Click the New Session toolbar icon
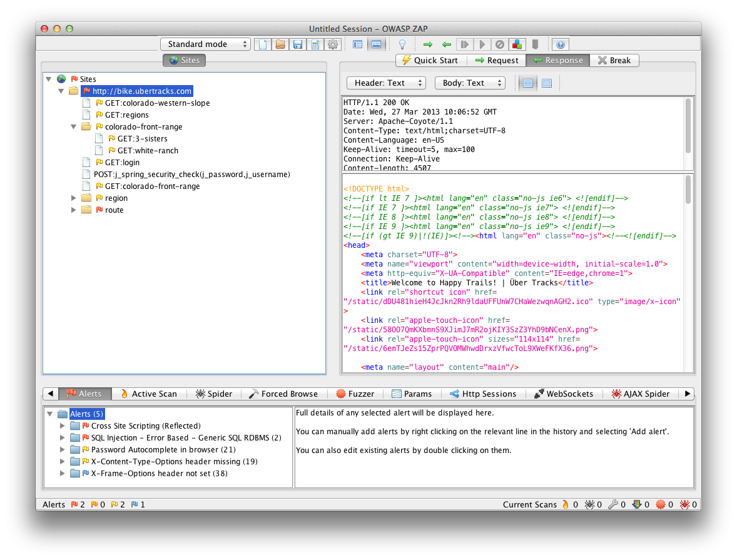Image resolution: width=737 pixels, height=560 pixels. tap(263, 44)
